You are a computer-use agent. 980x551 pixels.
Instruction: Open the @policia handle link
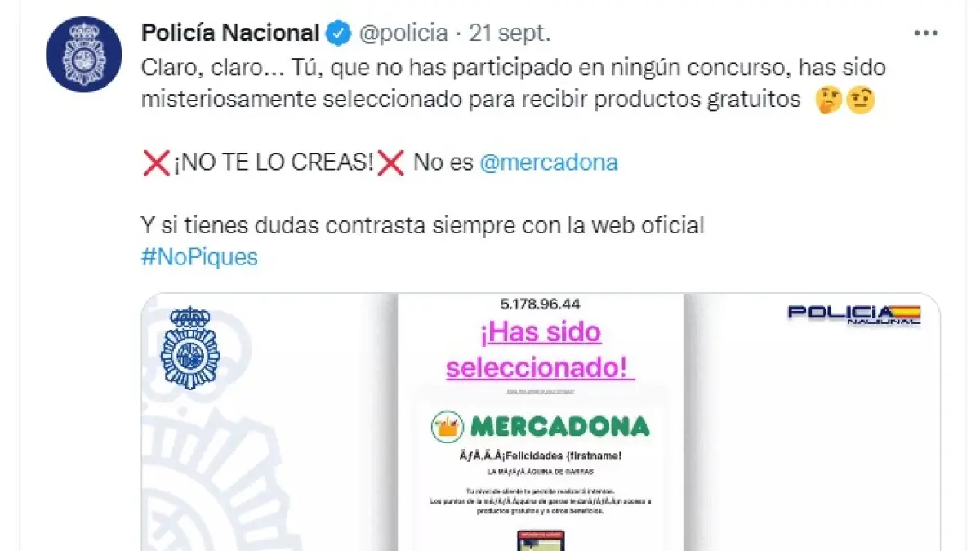(403, 33)
